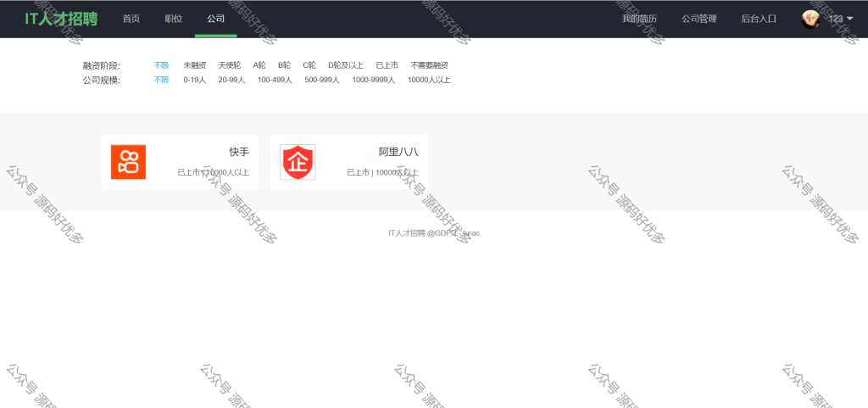Open the 快手 company name

(239, 152)
